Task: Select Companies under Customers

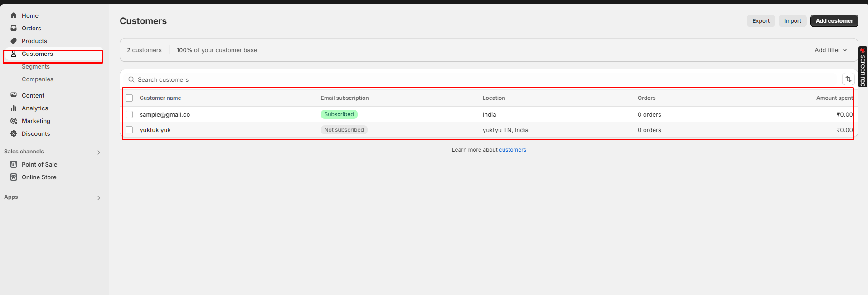Action: pyautogui.click(x=38, y=79)
